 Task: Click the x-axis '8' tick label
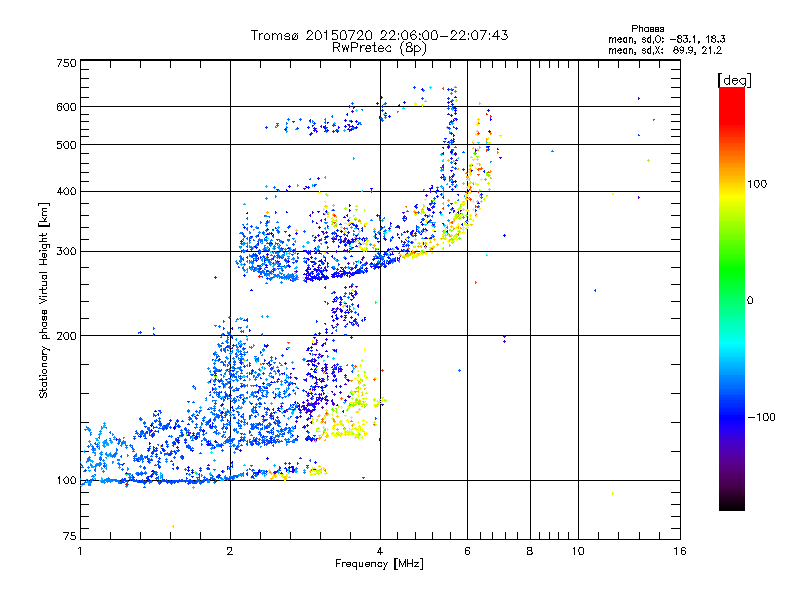(530, 551)
